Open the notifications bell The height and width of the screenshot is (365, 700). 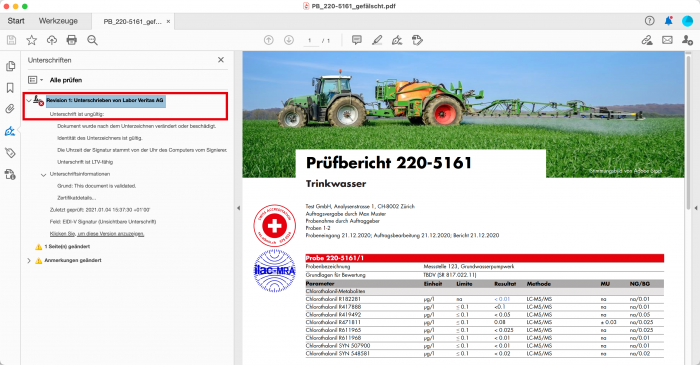click(x=668, y=21)
